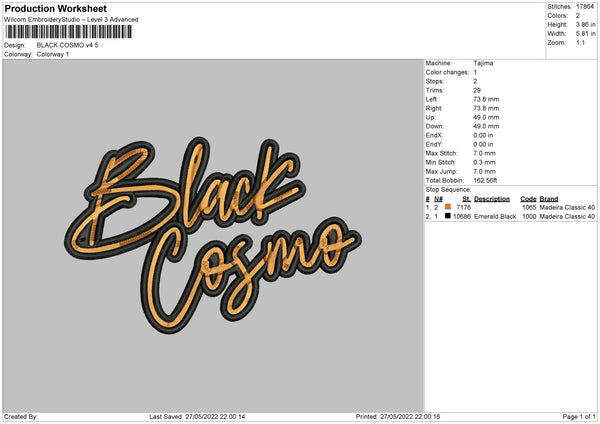
Task: Click the 'Max Jump:' label
Action: coord(441,172)
